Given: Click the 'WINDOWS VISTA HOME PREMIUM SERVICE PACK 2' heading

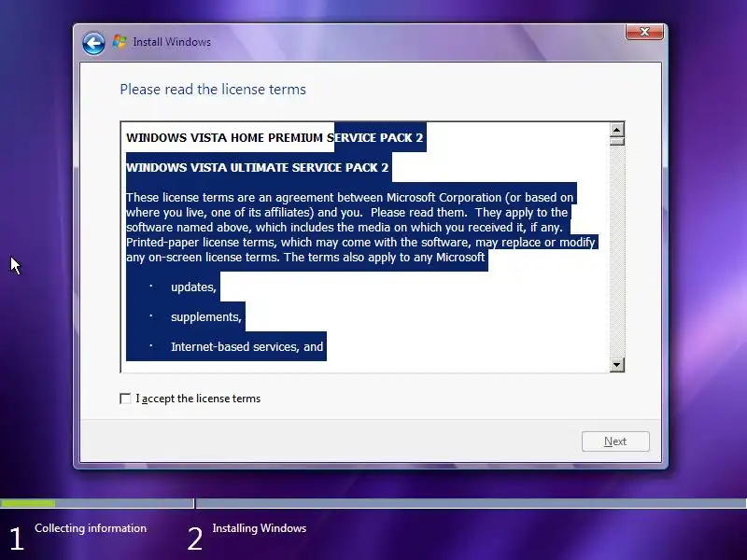Looking at the screenshot, I should [x=275, y=137].
